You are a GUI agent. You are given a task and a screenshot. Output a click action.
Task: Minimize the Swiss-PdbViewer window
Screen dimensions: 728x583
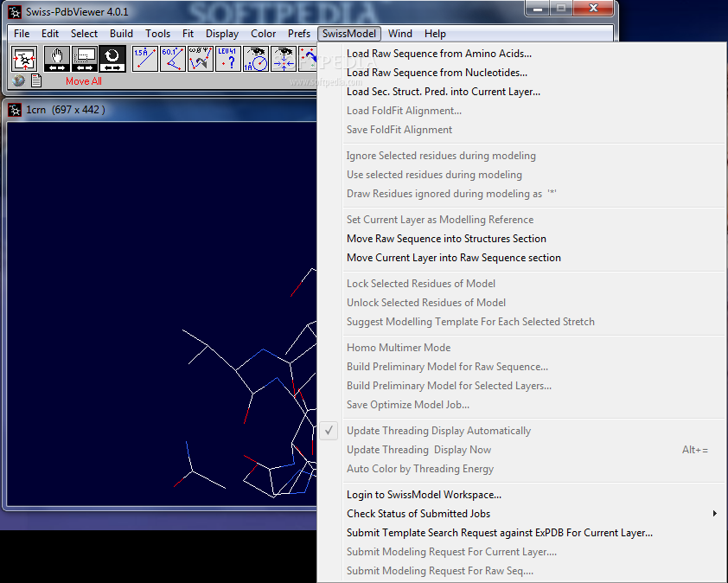[538, 9]
